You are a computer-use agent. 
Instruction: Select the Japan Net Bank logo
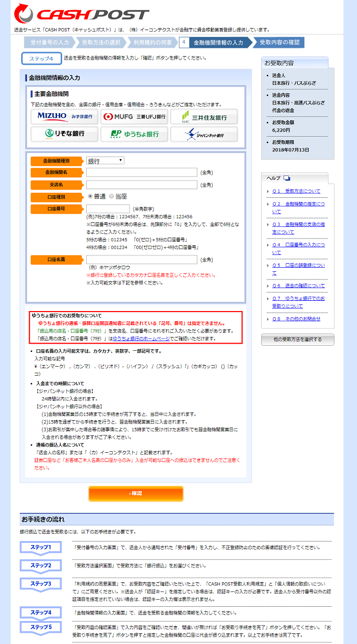click(x=204, y=134)
